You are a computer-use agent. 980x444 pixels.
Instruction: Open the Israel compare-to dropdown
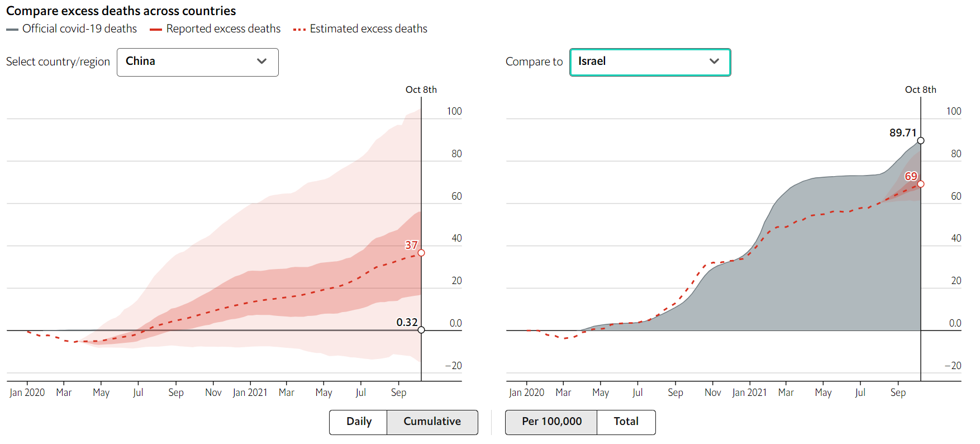650,62
